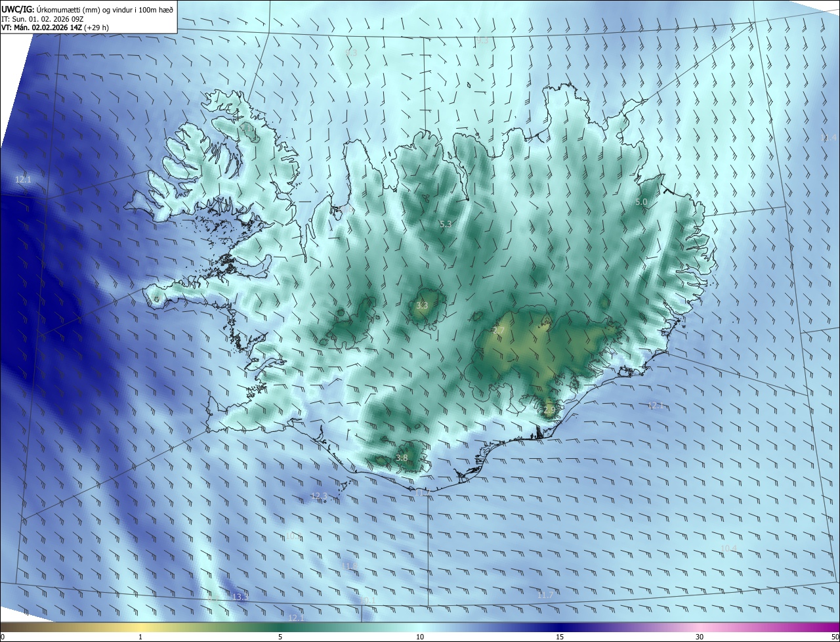
Task: Click the 10.2 value label over the sea
Action: (x=293, y=536)
